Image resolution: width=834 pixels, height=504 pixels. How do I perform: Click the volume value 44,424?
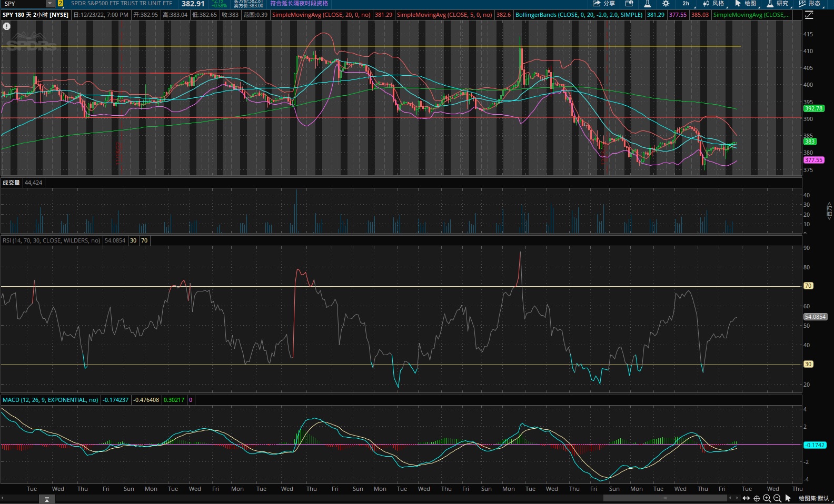click(34, 183)
